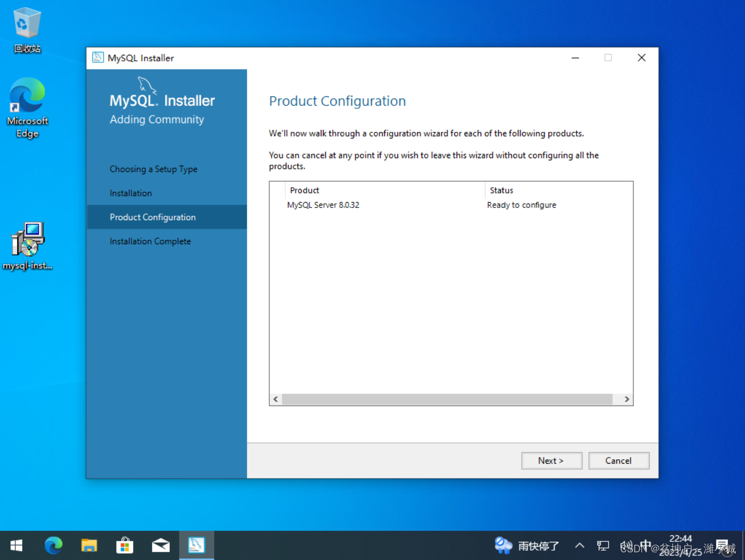745x560 pixels.
Task: Click the Ready to configure status cell
Action: click(x=522, y=205)
